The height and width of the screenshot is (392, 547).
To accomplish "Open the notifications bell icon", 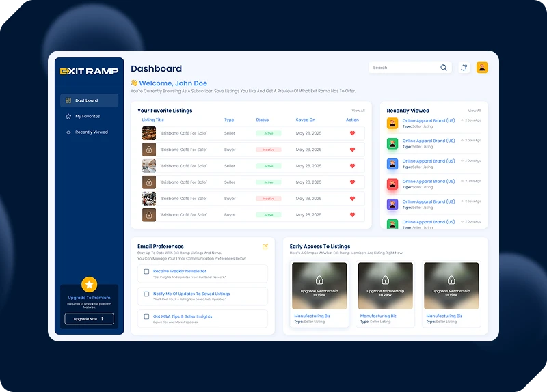I will pyautogui.click(x=464, y=68).
